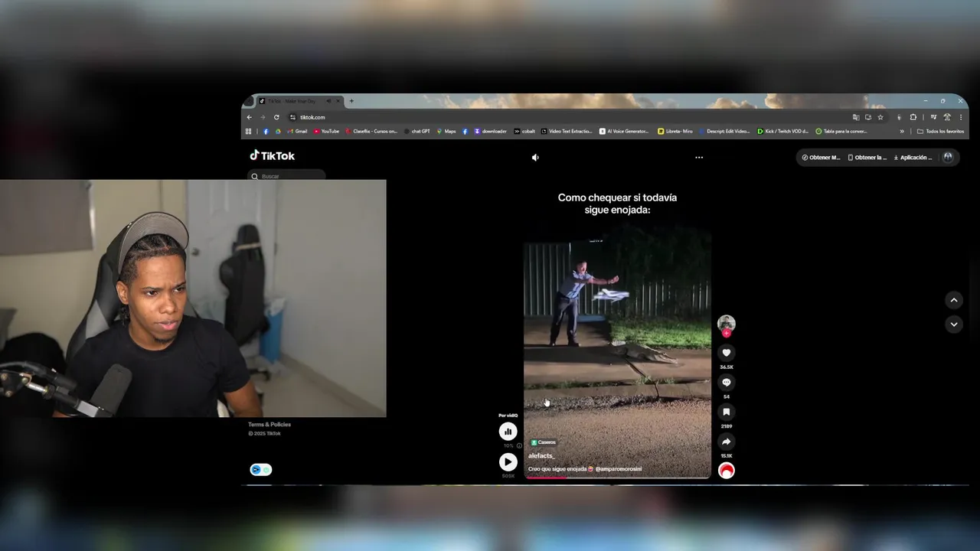Screen dimensions: 980x551
Task: Click the Aplicación download button
Action: click(913, 158)
